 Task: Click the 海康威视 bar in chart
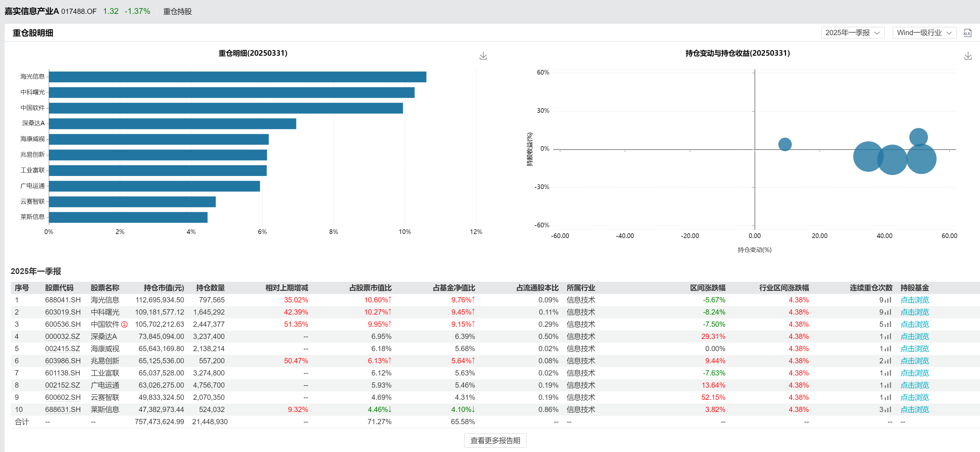tap(159, 139)
